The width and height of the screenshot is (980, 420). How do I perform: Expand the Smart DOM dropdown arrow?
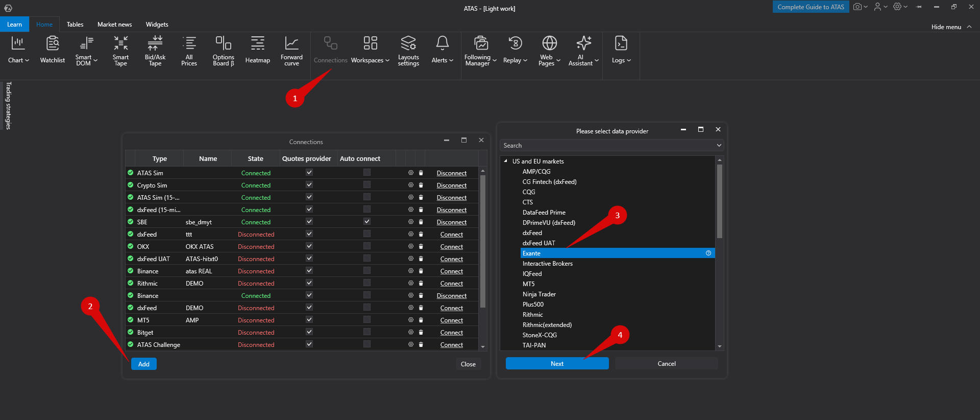tap(95, 60)
